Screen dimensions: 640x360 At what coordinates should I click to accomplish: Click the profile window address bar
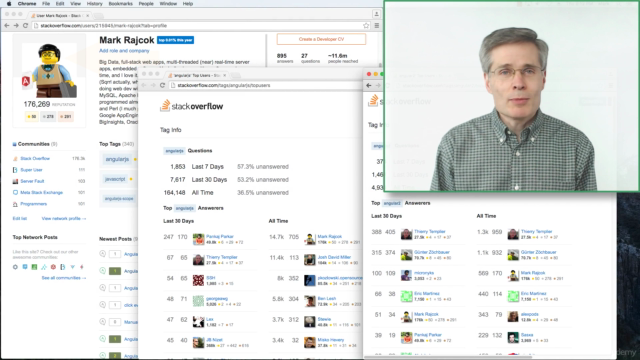pyautogui.click(x=200, y=25)
